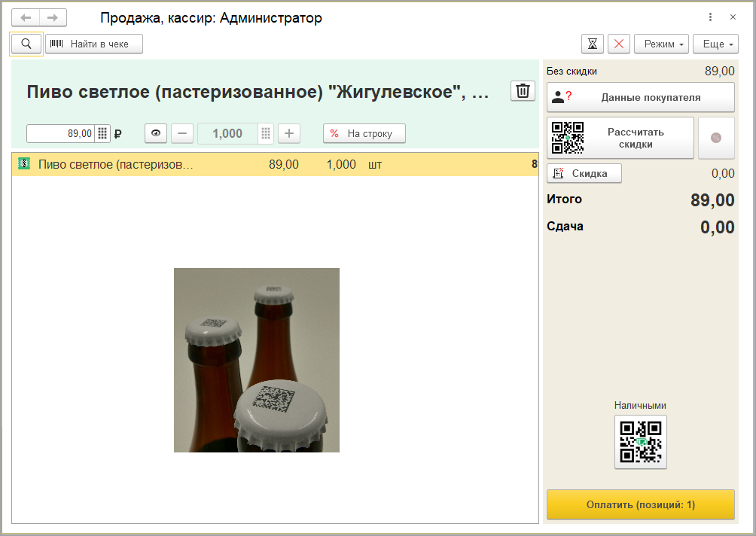Open the Режим dropdown menu
The width and height of the screenshot is (756, 536).
(661, 44)
